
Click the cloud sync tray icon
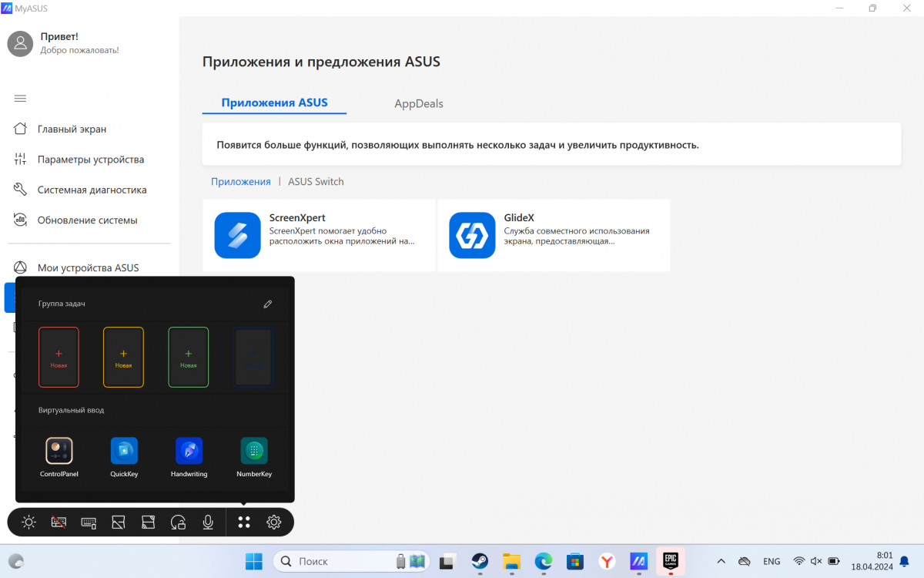tap(744, 561)
